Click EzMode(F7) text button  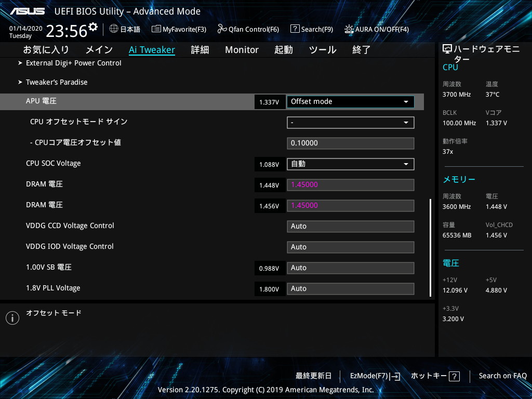pyautogui.click(x=369, y=376)
